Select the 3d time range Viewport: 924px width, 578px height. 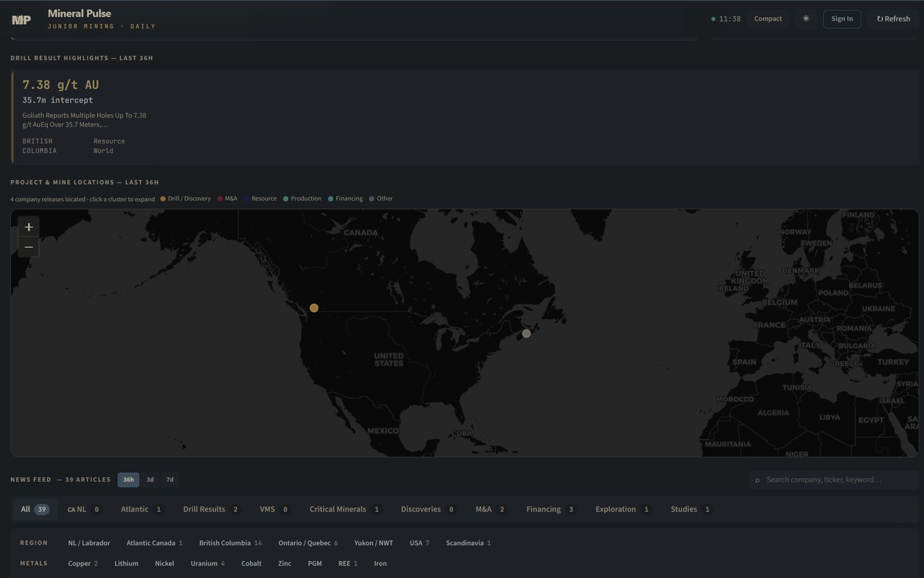coord(150,480)
